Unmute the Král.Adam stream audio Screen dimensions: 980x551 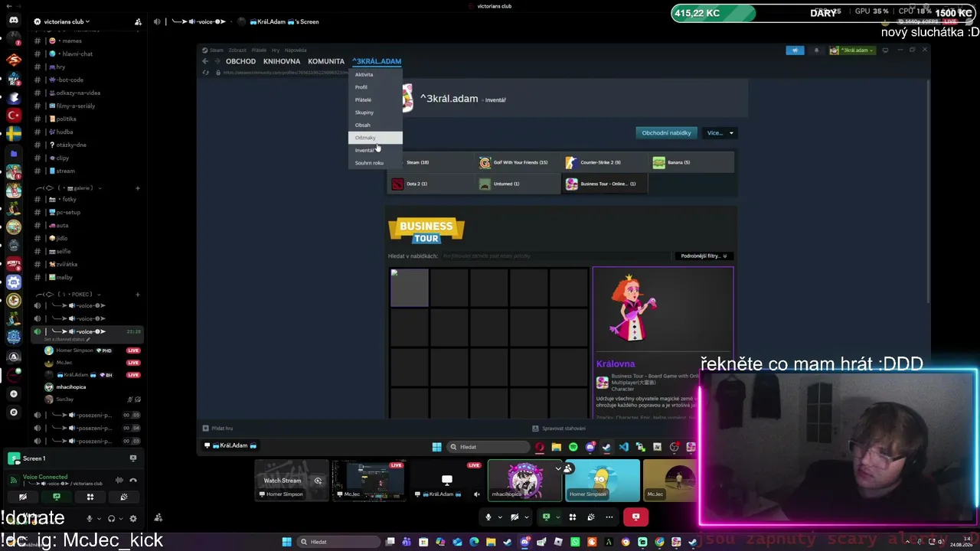(x=477, y=494)
